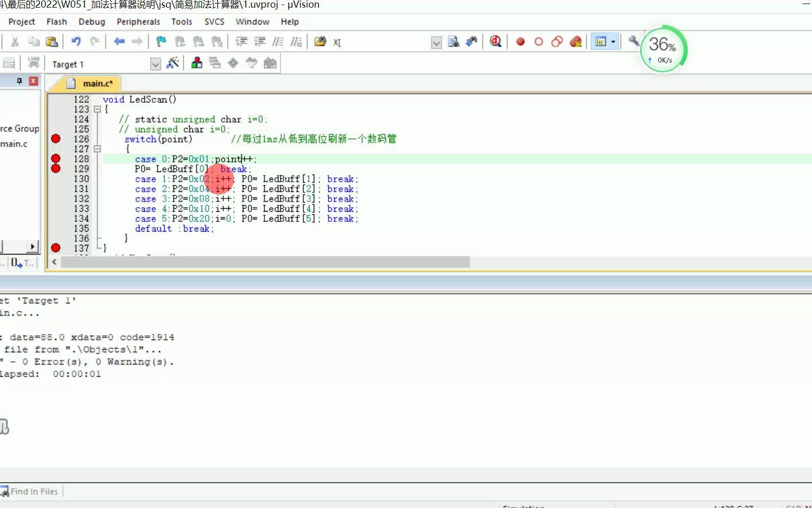Click the Manage Multi-Project Workspace icon

[215, 63]
